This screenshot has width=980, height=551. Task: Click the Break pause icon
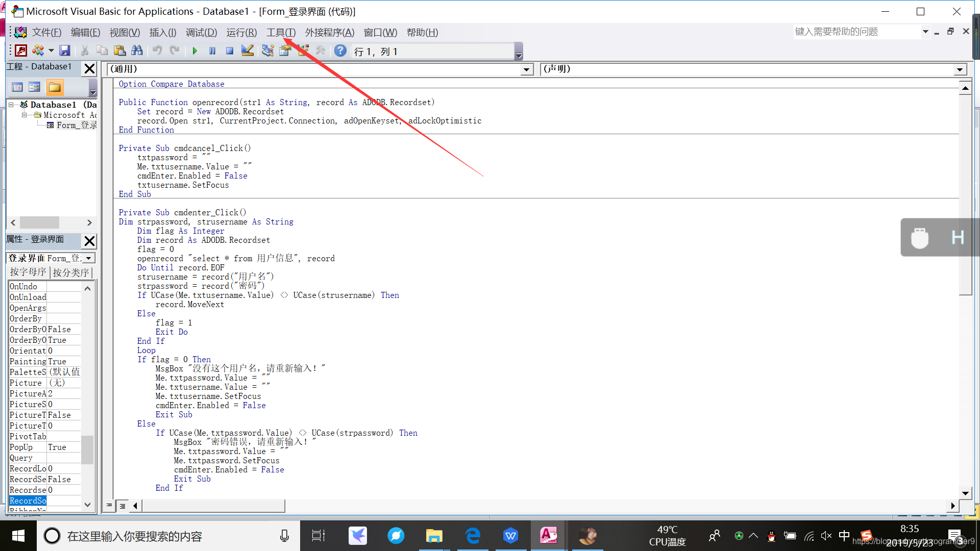(212, 51)
